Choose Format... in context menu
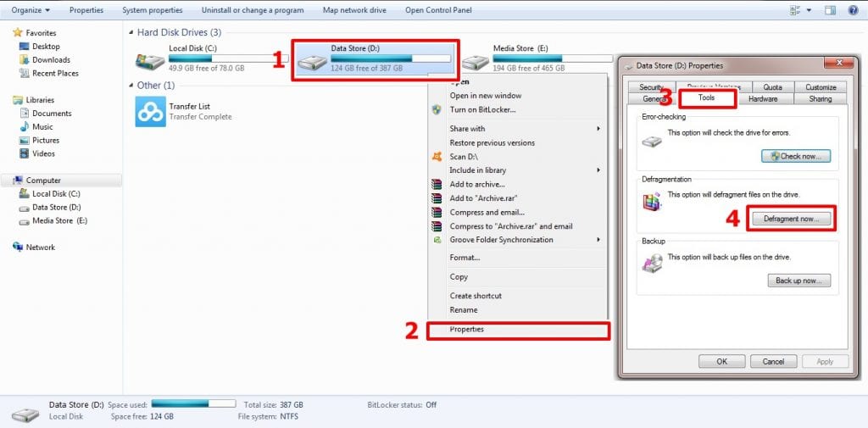Image resolution: width=868 pixels, height=428 pixels. click(465, 258)
